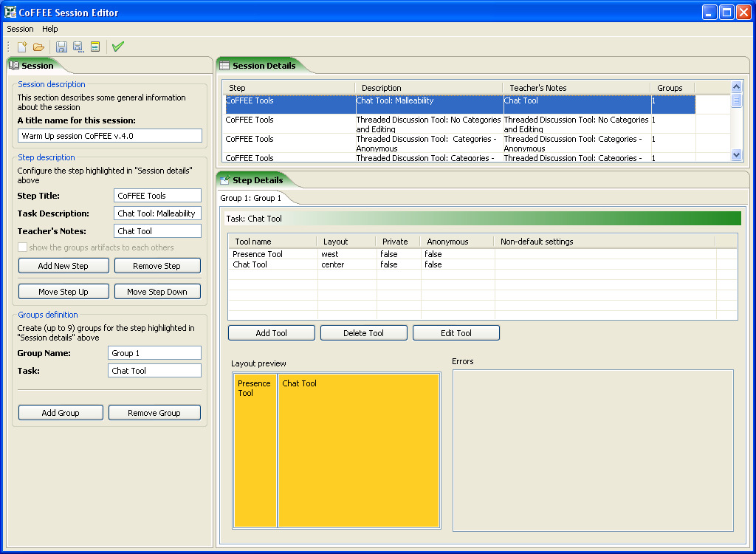
Task: Click the book icon on Session tab
Action: [14, 66]
